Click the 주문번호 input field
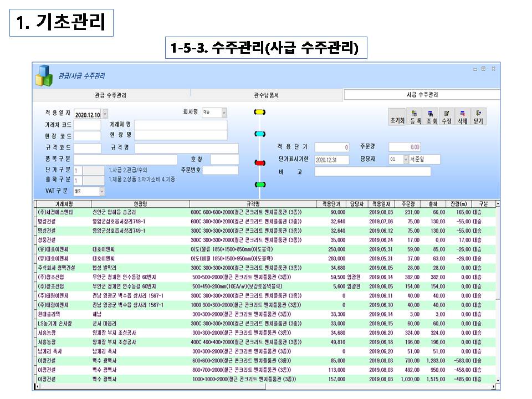Image resolution: width=532 pixels, height=399 pixels. click(x=221, y=170)
